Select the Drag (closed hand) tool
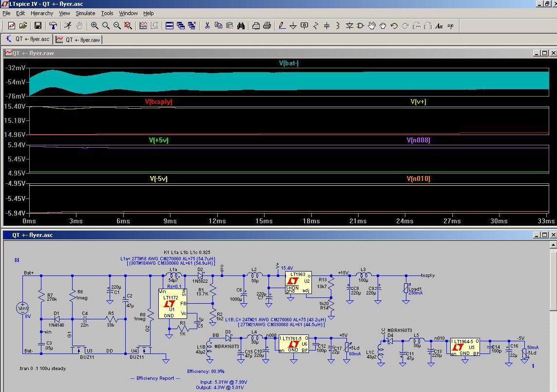This screenshot has width=557, height=392. click(x=383, y=25)
